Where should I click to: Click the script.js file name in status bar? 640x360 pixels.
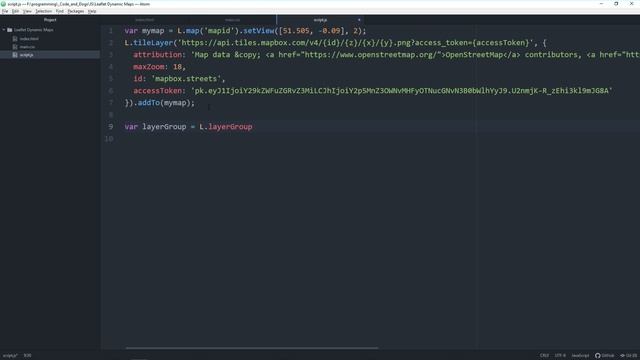[x=10, y=356]
